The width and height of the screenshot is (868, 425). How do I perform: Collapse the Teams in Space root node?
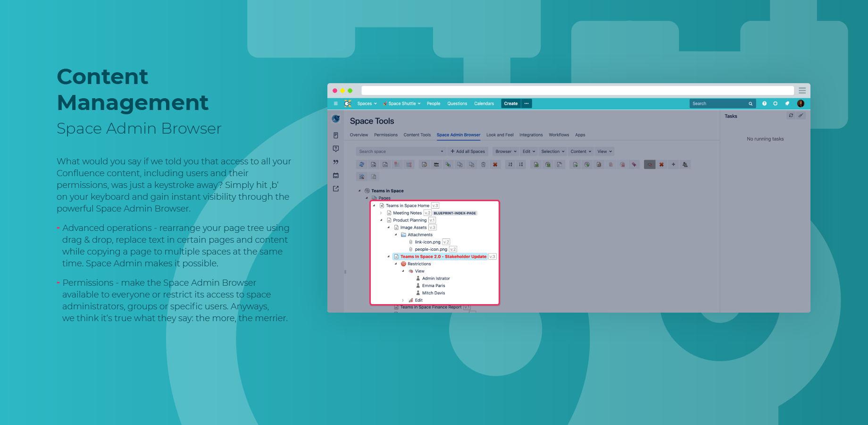pos(359,191)
